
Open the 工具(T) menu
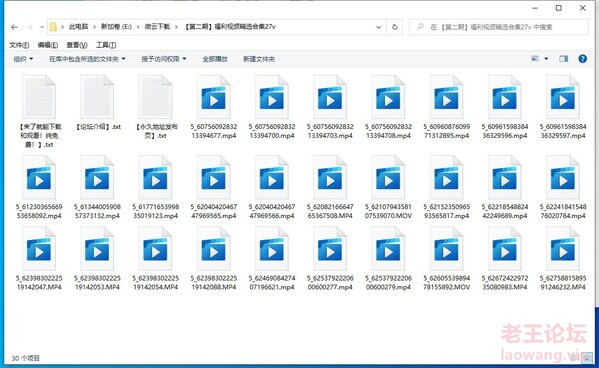tap(106, 45)
